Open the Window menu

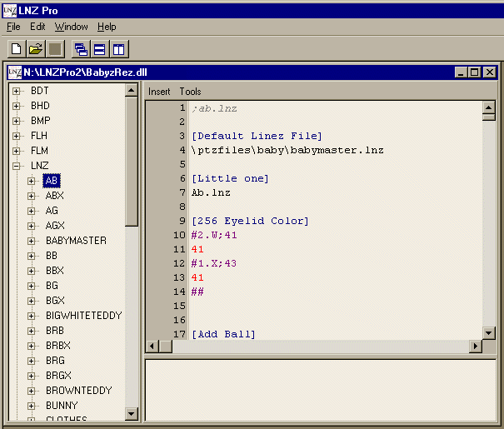pyautogui.click(x=71, y=27)
